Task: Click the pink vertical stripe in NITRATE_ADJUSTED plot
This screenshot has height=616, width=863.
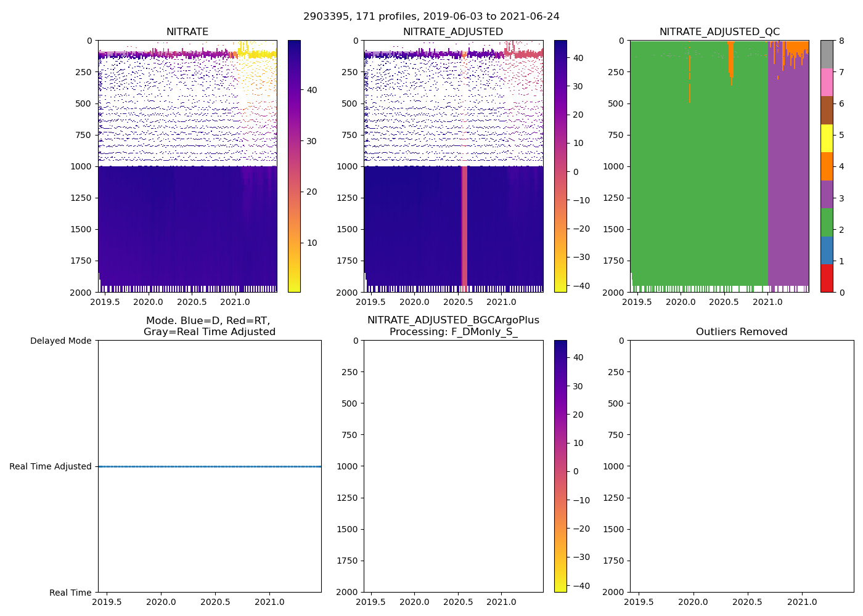Action: click(464, 228)
